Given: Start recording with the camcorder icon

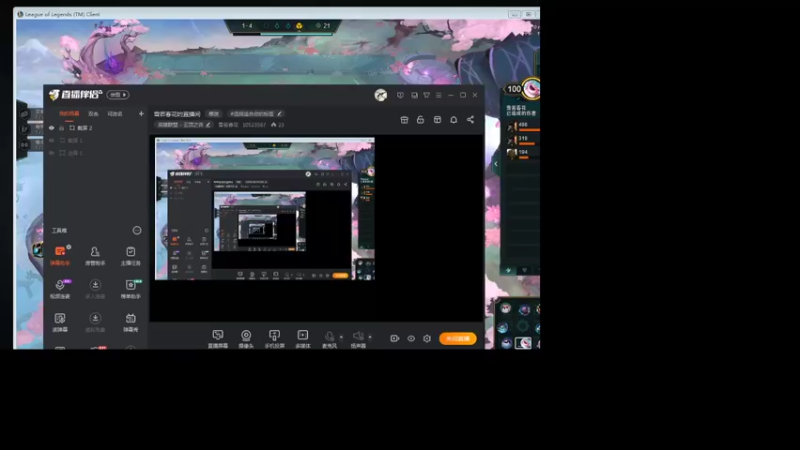Looking at the screenshot, I should tap(394, 338).
